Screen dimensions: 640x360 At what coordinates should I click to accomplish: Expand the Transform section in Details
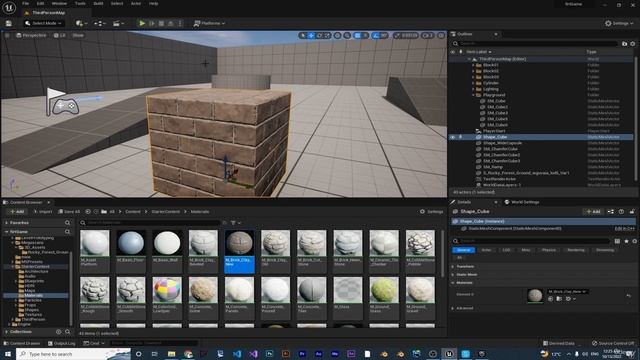[453, 267]
